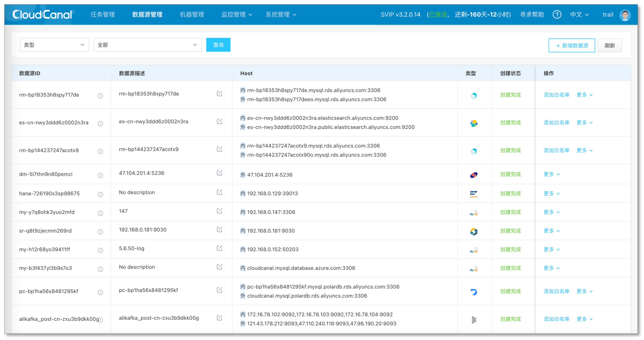
Task: Click 寻求帮助 in header
Action: point(532,15)
